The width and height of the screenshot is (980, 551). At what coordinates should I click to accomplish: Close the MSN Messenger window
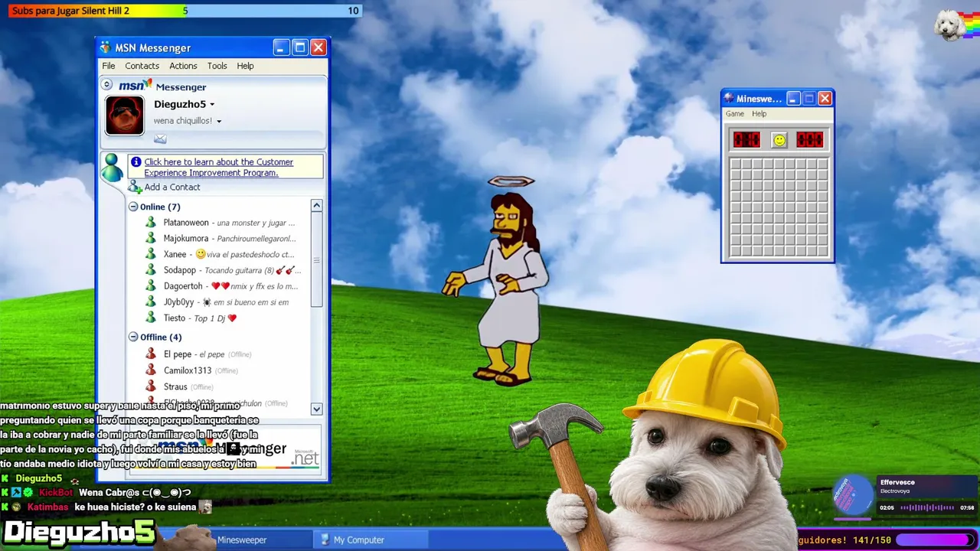318,47
